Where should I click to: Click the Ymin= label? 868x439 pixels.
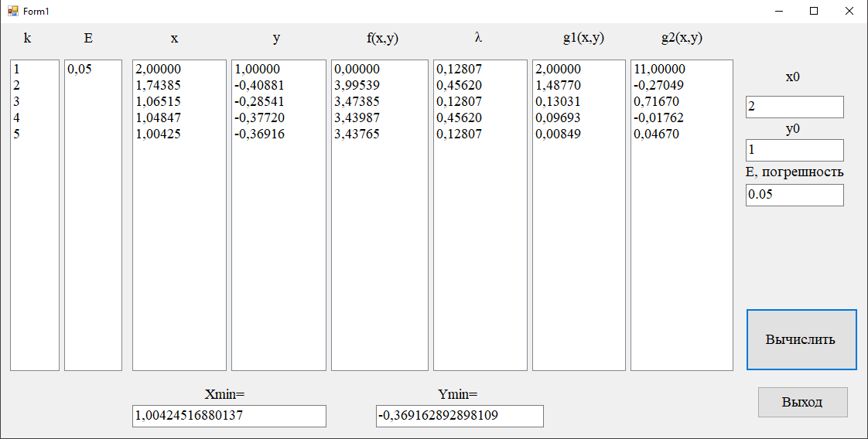pyautogui.click(x=458, y=394)
